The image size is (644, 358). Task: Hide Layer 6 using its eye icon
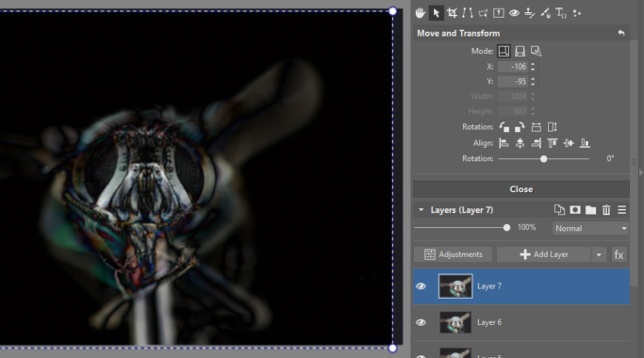tap(421, 322)
